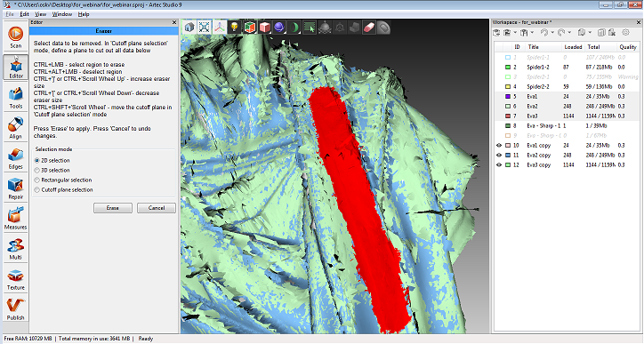
Task: Click the Erase button
Action: point(113,208)
